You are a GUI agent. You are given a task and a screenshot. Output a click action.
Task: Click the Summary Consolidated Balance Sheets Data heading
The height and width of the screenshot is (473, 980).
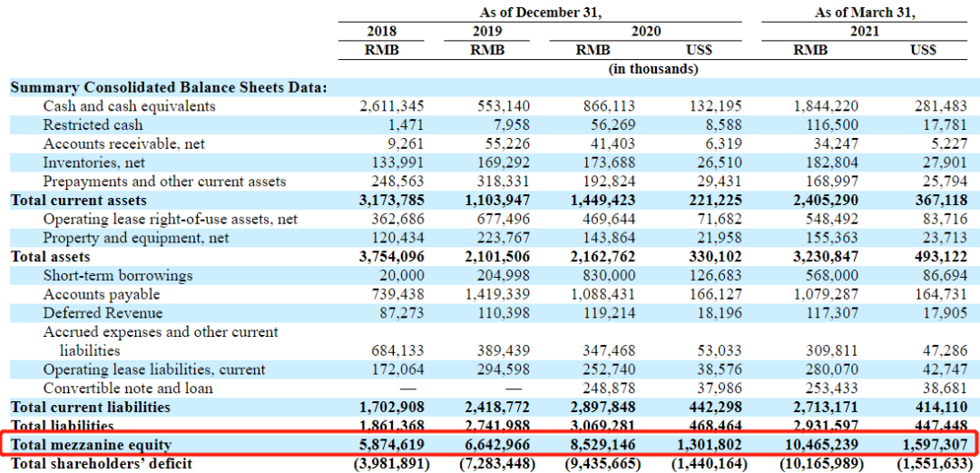click(170, 87)
